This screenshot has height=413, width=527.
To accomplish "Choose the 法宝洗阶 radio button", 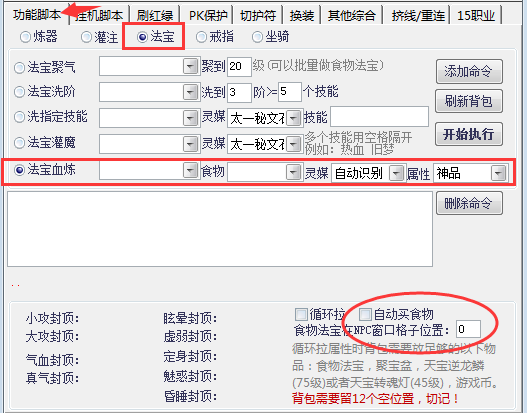I will click(x=44, y=91).
